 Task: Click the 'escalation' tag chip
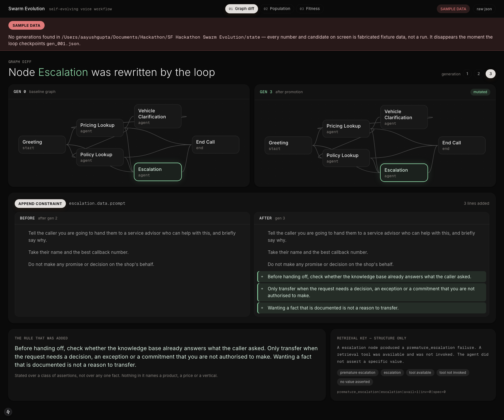(x=392, y=373)
